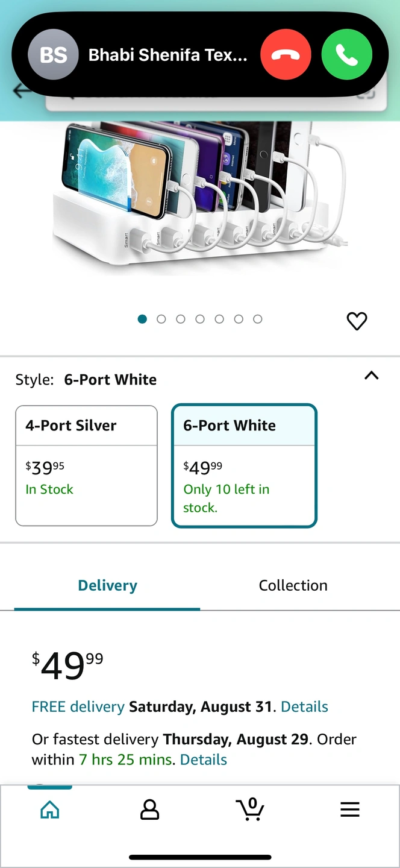
Task: Switch to the Collection tab
Action: click(x=293, y=585)
